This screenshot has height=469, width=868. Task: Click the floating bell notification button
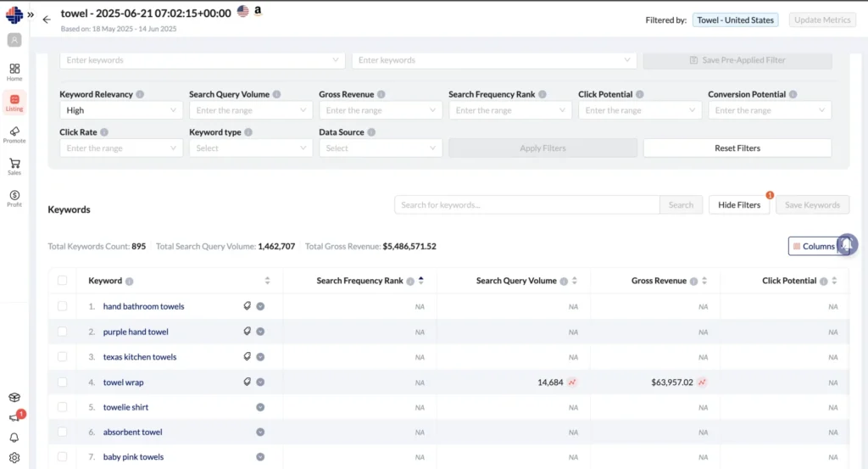pos(847,245)
